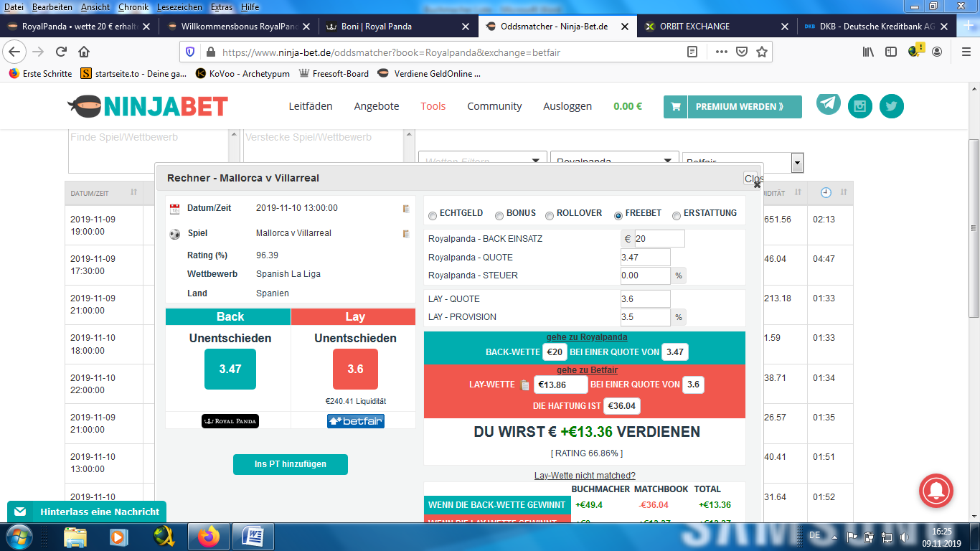Click the copy icon next to Spiel row
This screenshot has width=980, height=551.
click(x=406, y=234)
